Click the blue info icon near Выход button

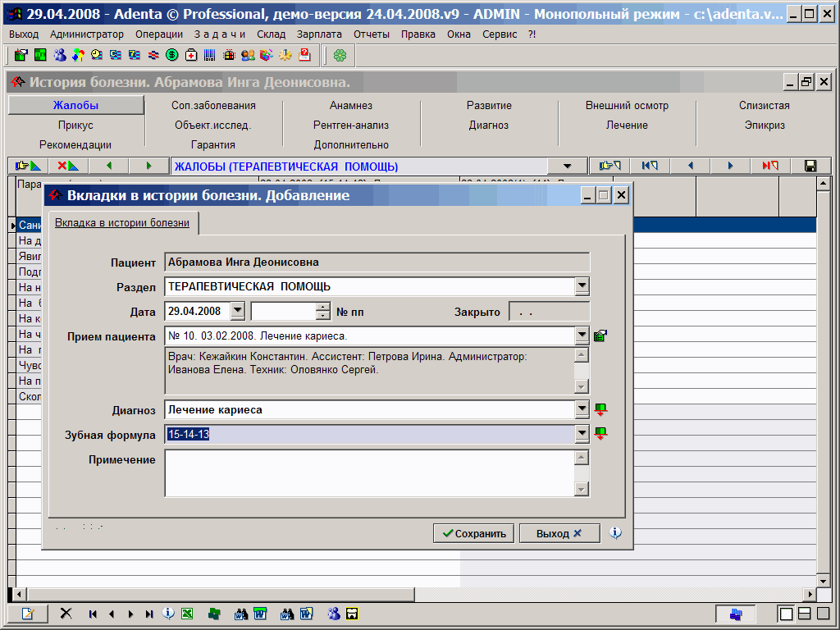(x=616, y=533)
